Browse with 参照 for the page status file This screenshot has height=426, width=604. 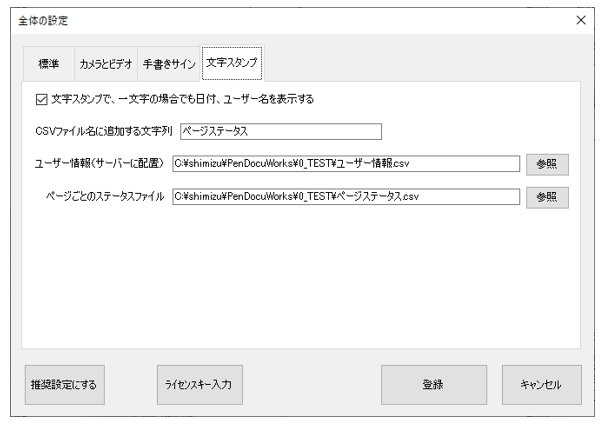pos(547,198)
